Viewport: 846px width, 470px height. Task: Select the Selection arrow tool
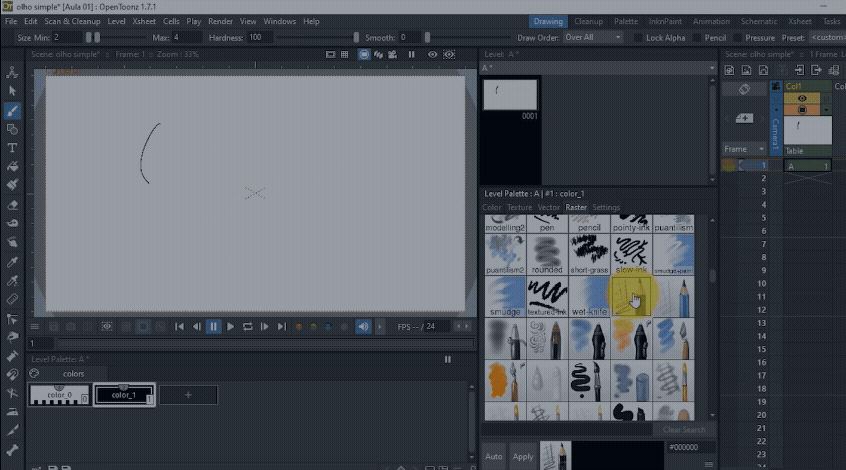click(x=12, y=91)
